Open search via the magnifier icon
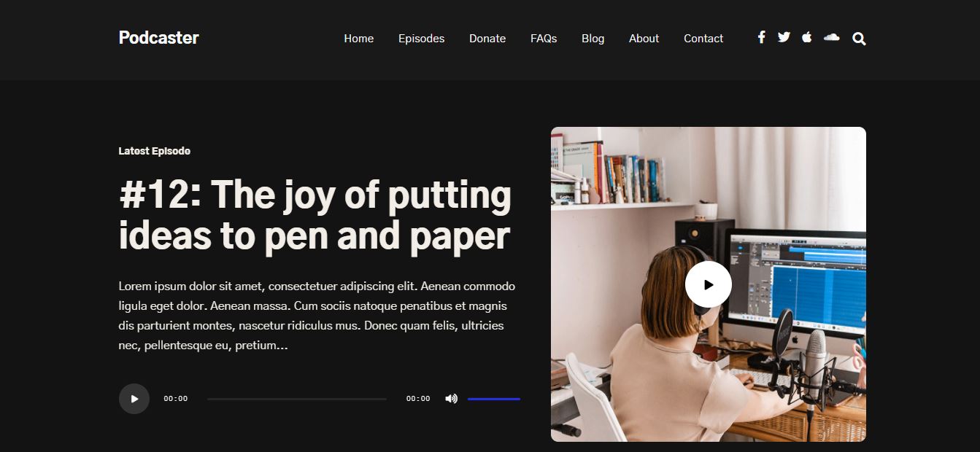Viewport: 980px width, 452px height. pos(859,38)
